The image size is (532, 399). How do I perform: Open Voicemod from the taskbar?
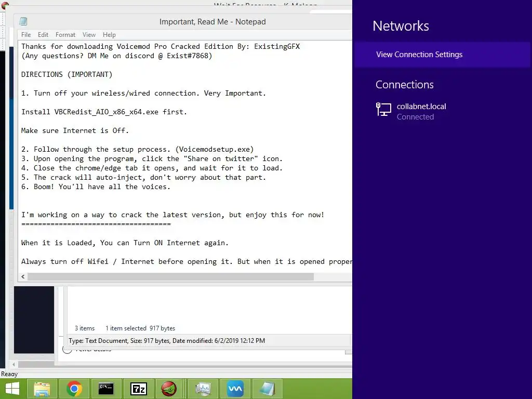[235, 389]
